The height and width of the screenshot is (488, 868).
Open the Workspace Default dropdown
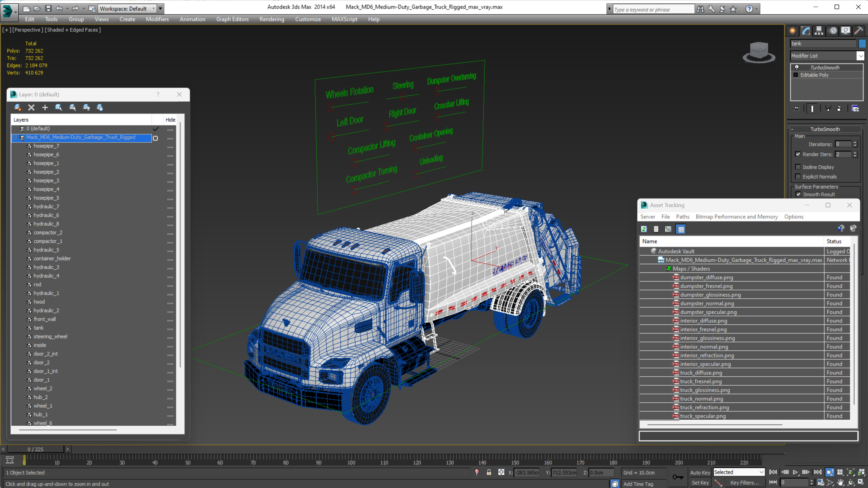(x=127, y=9)
